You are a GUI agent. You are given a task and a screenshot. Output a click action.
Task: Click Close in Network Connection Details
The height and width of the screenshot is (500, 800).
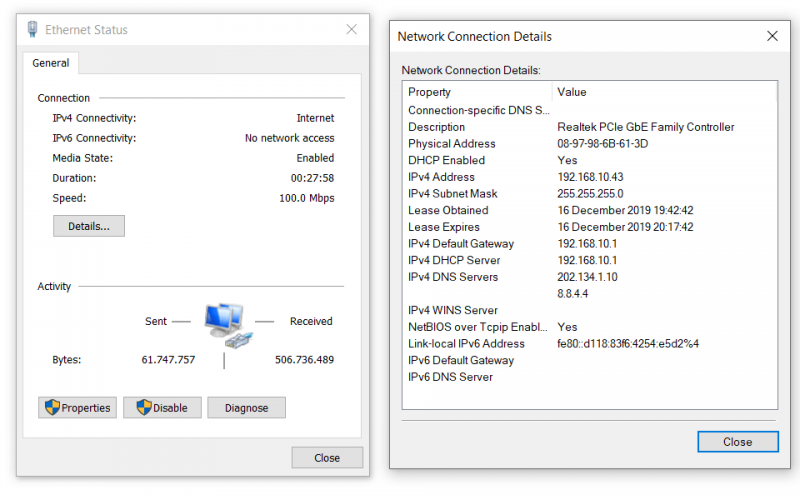click(738, 442)
